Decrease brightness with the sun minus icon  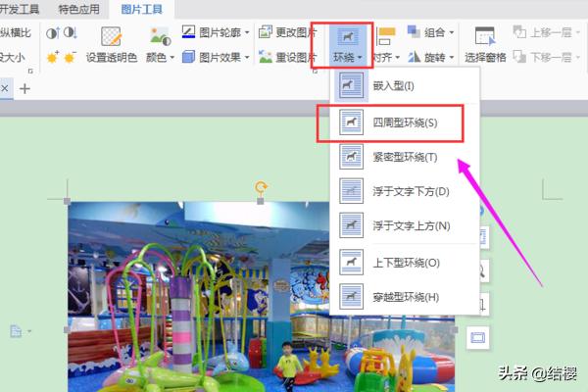click(70, 58)
